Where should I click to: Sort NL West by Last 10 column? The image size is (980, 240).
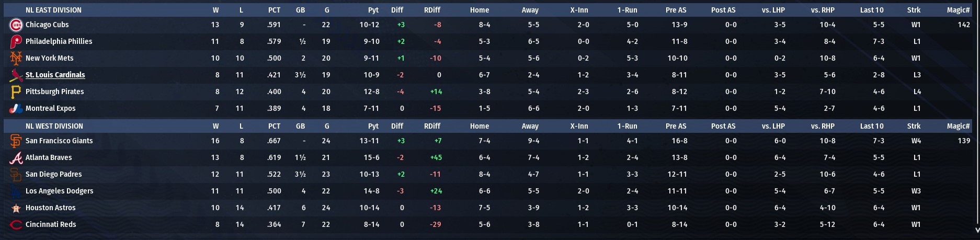click(872, 126)
